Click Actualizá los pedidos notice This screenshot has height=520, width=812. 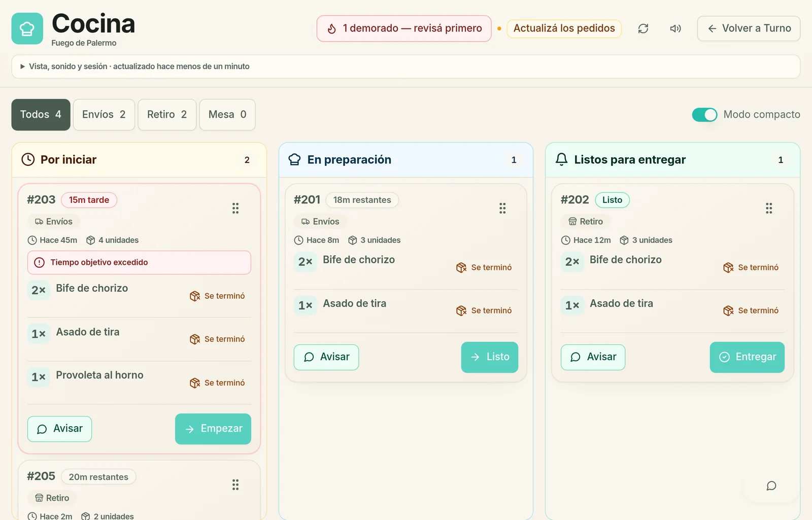tap(564, 28)
